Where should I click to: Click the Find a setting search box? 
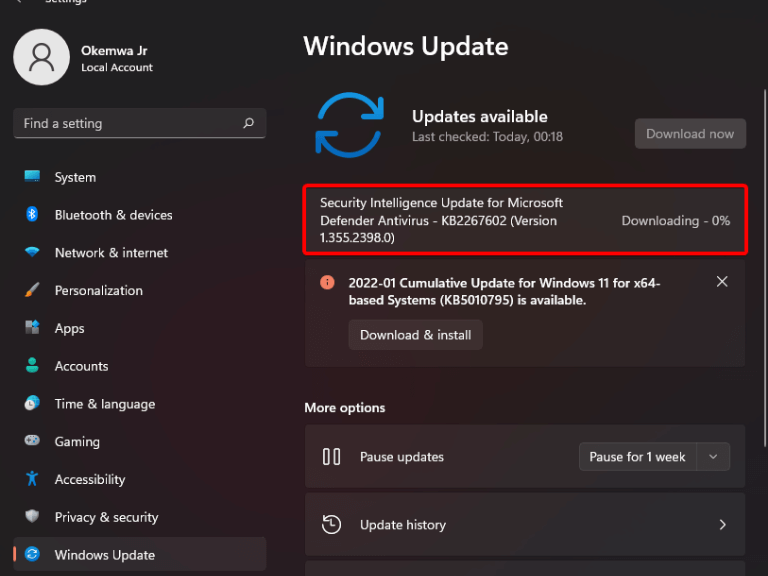point(140,123)
